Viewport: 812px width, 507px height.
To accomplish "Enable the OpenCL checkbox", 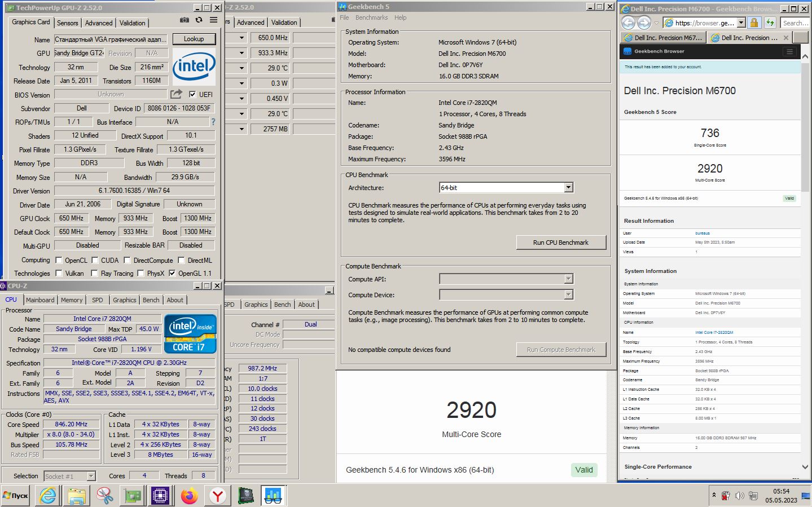I will point(59,260).
